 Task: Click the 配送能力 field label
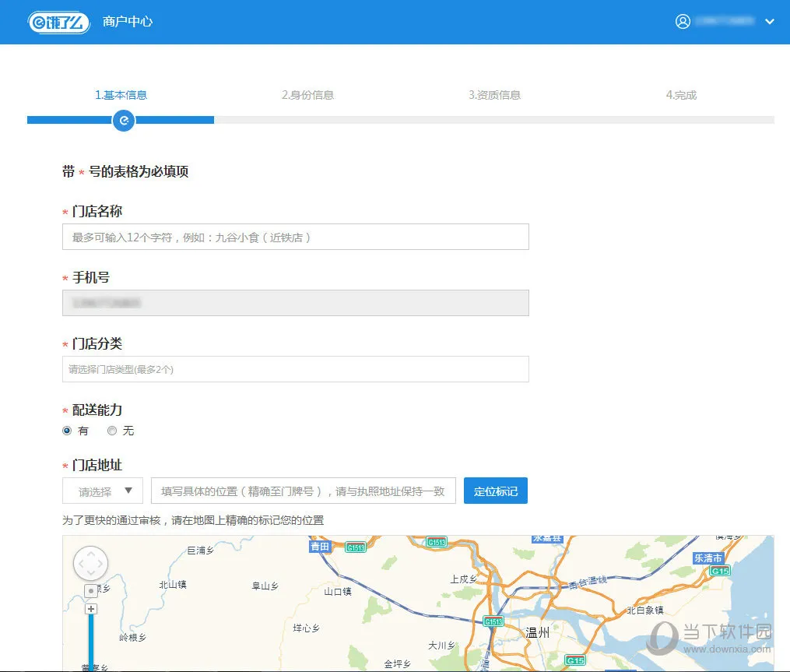pyautogui.click(x=97, y=410)
